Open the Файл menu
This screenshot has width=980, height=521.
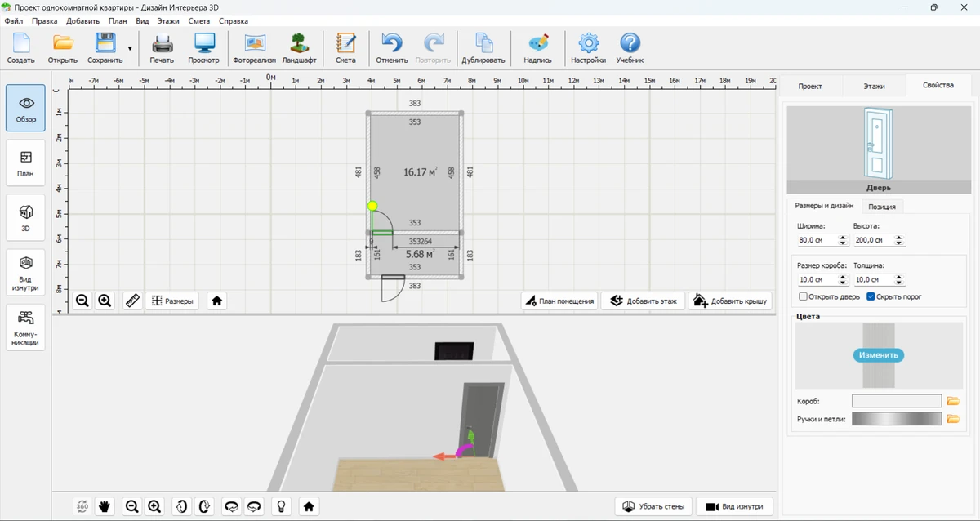[x=13, y=20]
